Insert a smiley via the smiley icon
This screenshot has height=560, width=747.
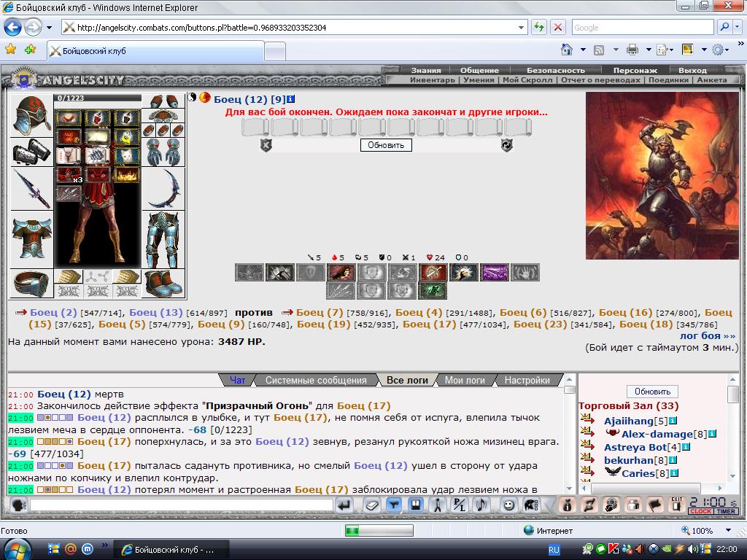pos(508,505)
